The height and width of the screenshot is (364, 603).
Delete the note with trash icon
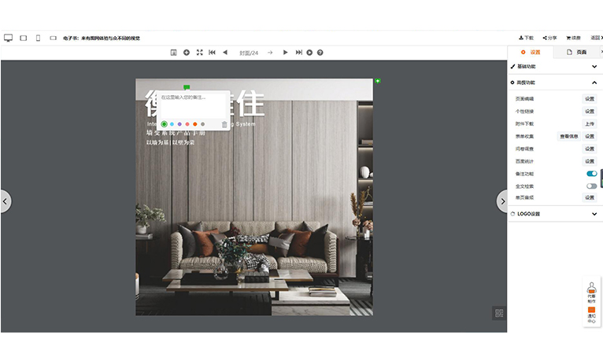pyautogui.click(x=224, y=124)
